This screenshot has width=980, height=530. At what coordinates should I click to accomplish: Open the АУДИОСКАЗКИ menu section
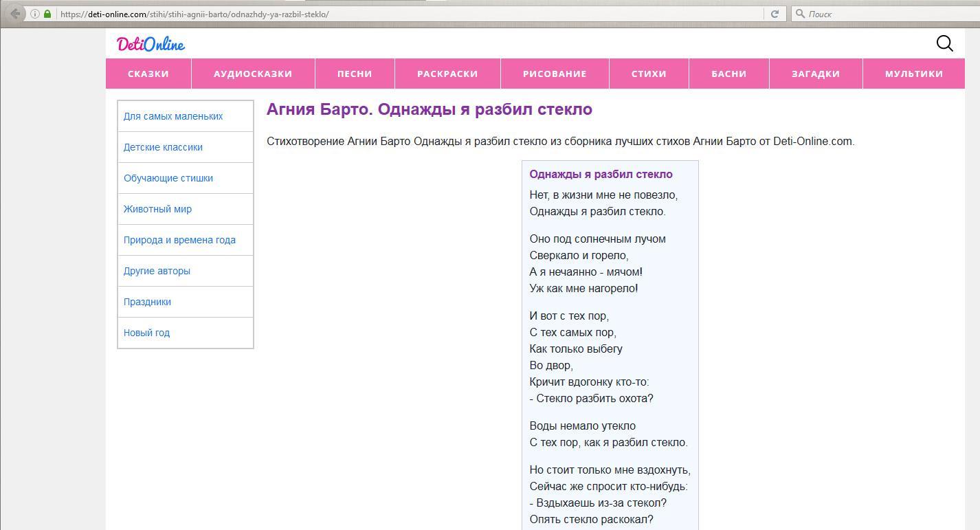tap(253, 74)
